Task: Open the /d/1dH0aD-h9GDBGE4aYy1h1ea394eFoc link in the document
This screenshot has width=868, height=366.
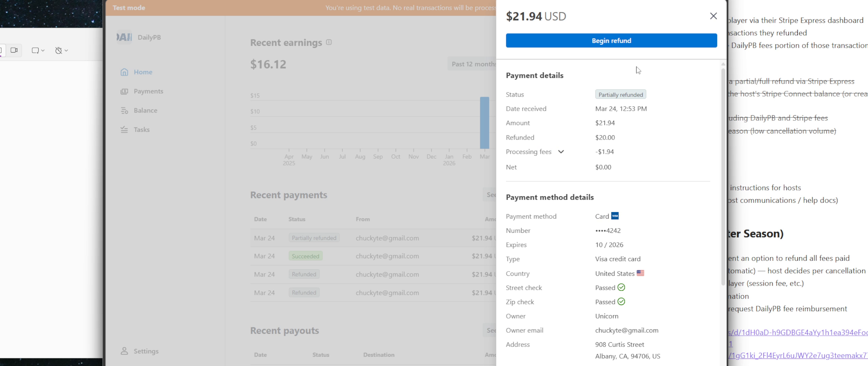Action: pos(797,332)
